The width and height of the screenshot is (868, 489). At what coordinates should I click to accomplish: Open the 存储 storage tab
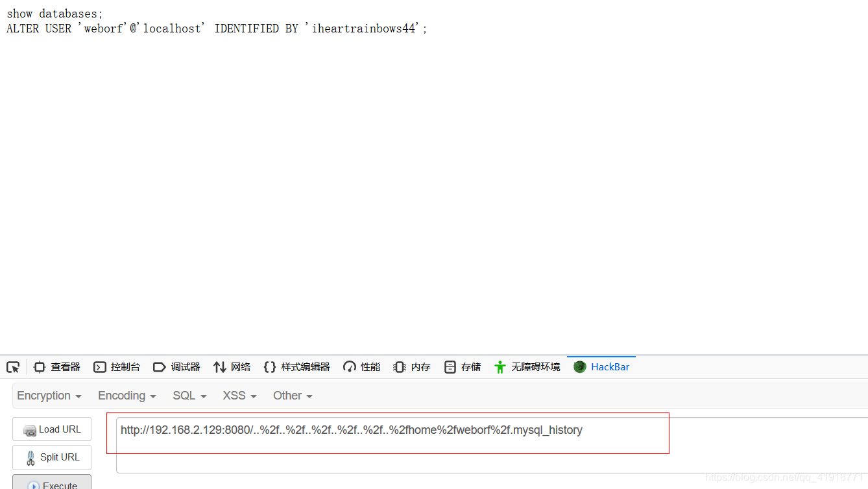pyautogui.click(x=463, y=367)
